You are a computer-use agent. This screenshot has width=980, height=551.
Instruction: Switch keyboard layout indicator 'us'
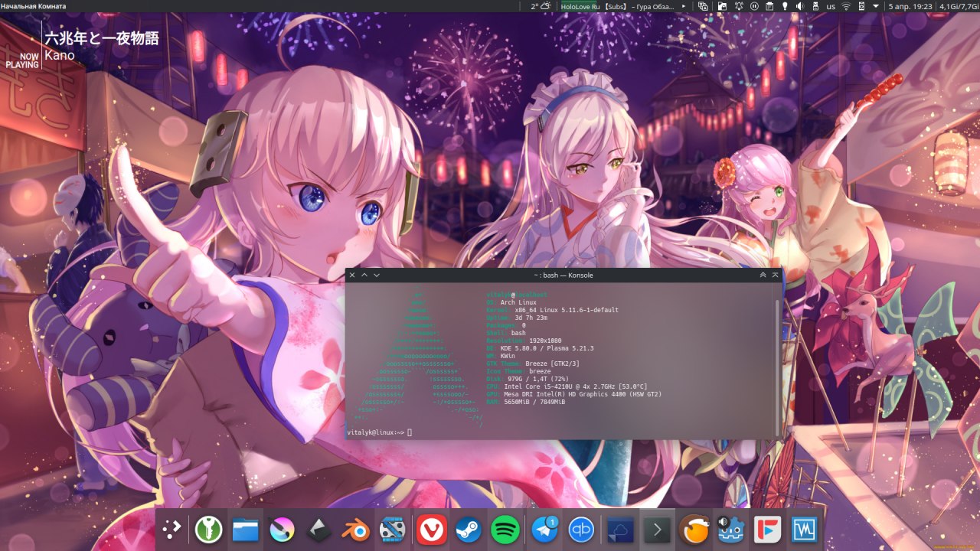[831, 6]
